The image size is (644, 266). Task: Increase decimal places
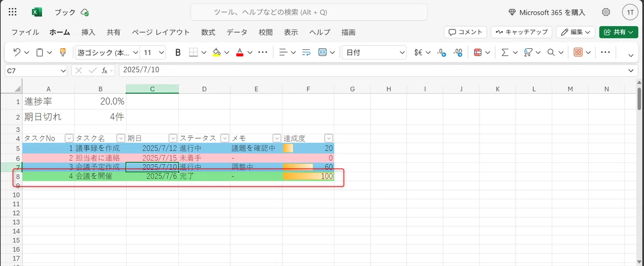(458, 53)
